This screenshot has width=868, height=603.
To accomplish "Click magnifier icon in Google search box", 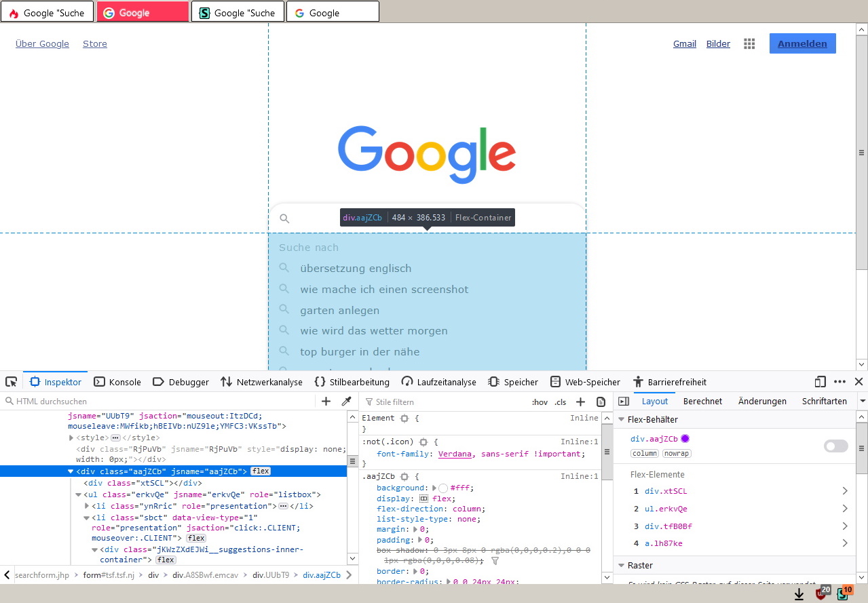I will pos(284,218).
